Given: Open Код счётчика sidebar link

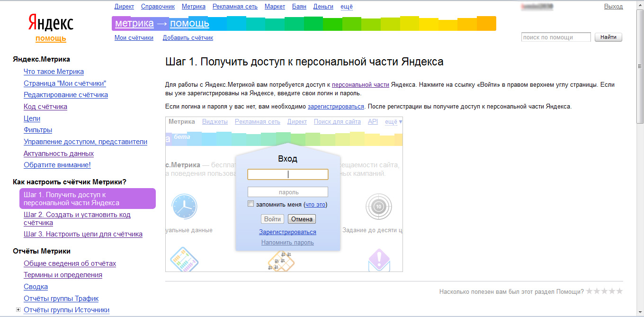Looking at the screenshot, I should coord(45,107).
